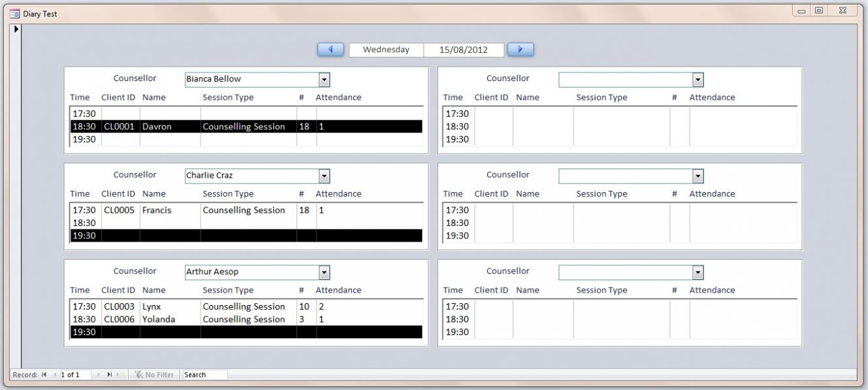Minimize the Diary Test window
This screenshot has width=868, height=390.
[802, 12]
